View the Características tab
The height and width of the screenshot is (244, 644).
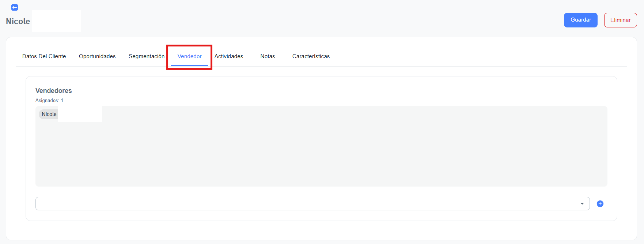coord(311,56)
